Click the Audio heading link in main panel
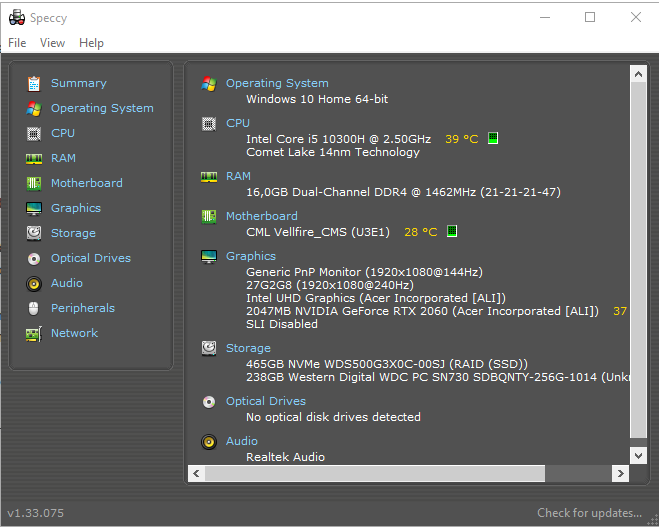The width and height of the screenshot is (659, 527). tap(242, 441)
